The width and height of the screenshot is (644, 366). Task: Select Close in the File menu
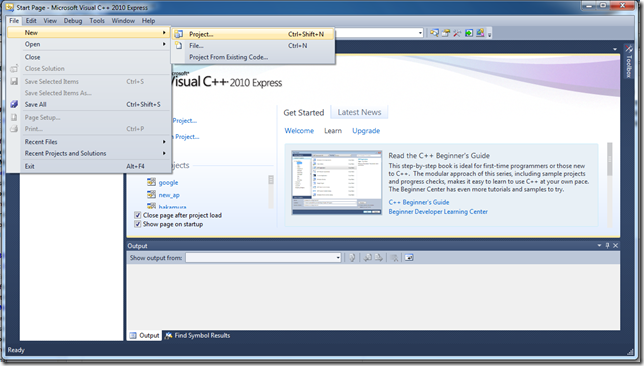88,57
